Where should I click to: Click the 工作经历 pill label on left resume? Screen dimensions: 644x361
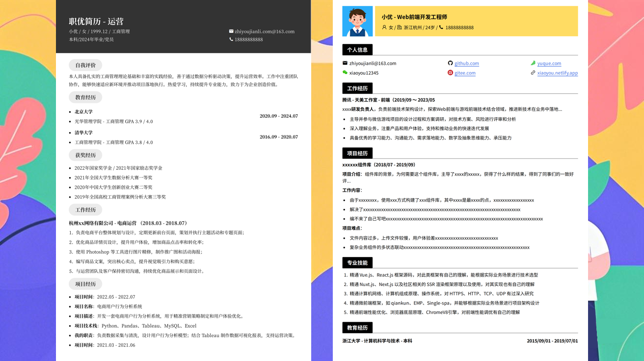(85, 210)
